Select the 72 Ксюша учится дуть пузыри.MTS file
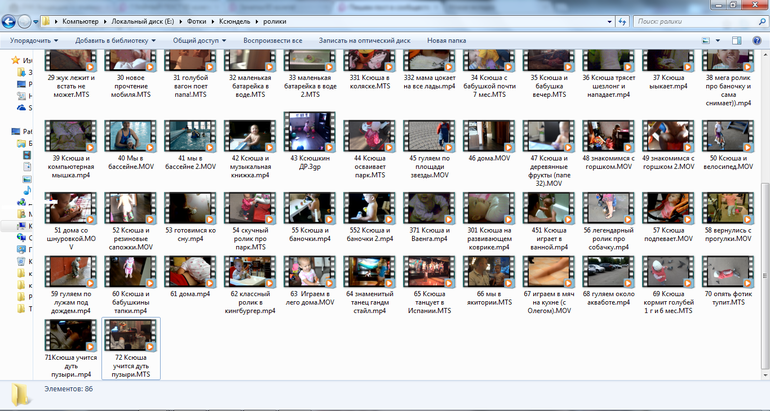Image resolution: width=770 pixels, height=411 pixels. [x=132, y=343]
